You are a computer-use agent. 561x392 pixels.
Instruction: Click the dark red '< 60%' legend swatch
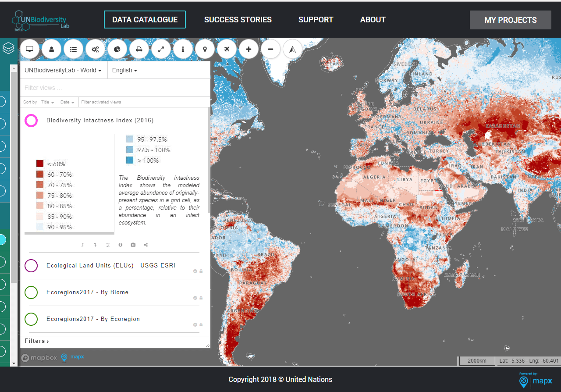pos(40,164)
